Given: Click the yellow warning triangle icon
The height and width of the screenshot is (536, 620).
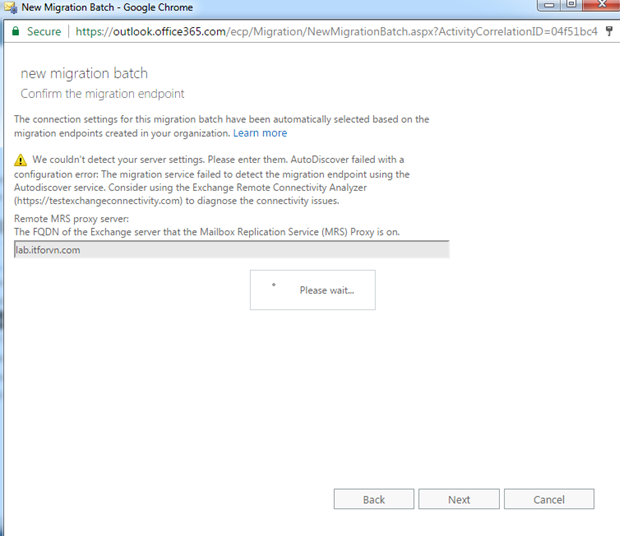Looking at the screenshot, I should [x=21, y=160].
